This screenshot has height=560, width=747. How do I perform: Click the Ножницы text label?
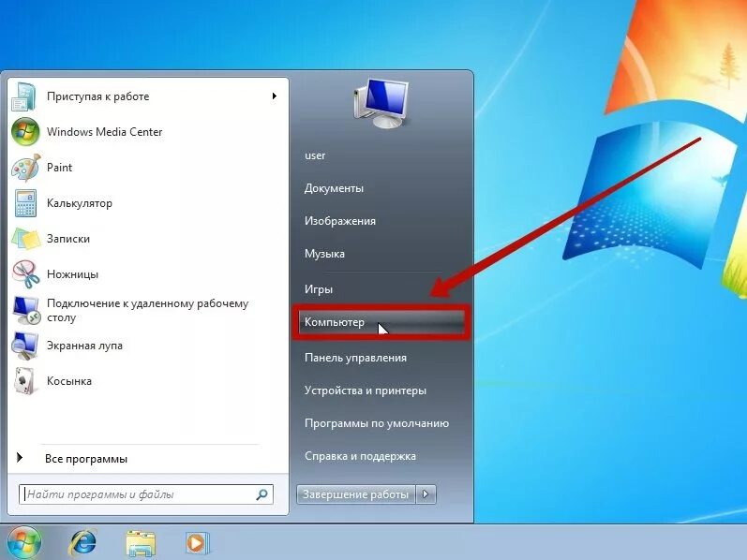coord(72,274)
